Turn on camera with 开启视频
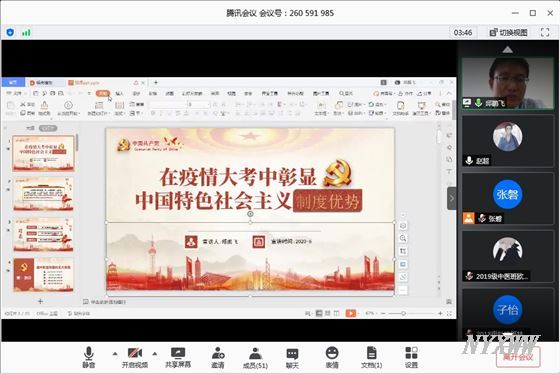The width and height of the screenshot is (560, 373). pos(135,357)
